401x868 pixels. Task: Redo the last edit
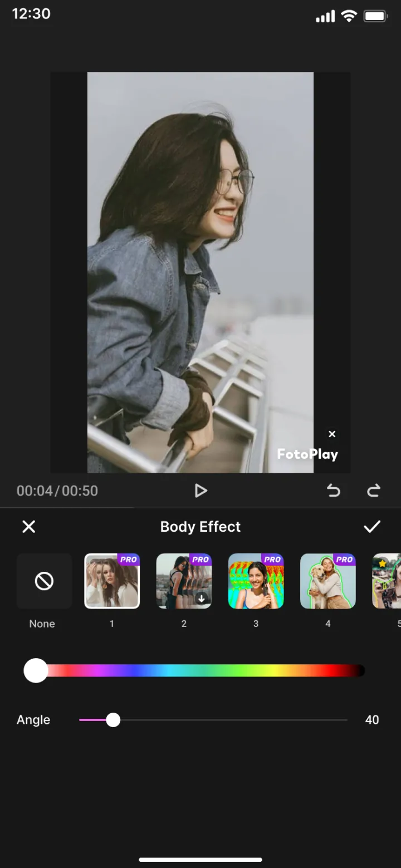coord(373,491)
